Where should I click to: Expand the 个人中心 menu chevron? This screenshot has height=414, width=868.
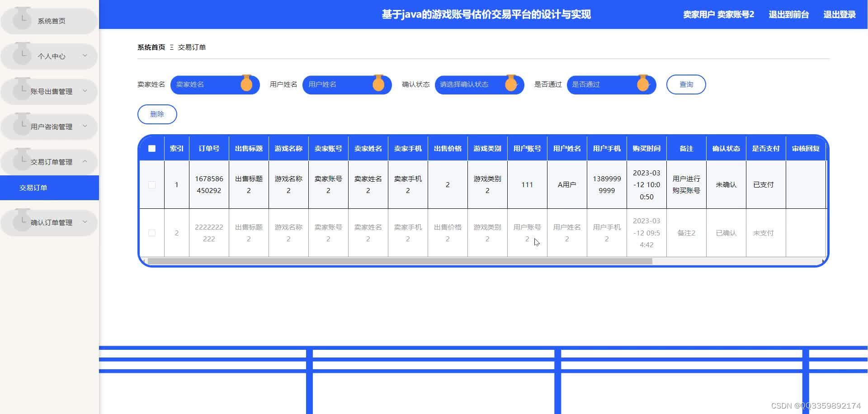click(x=85, y=56)
